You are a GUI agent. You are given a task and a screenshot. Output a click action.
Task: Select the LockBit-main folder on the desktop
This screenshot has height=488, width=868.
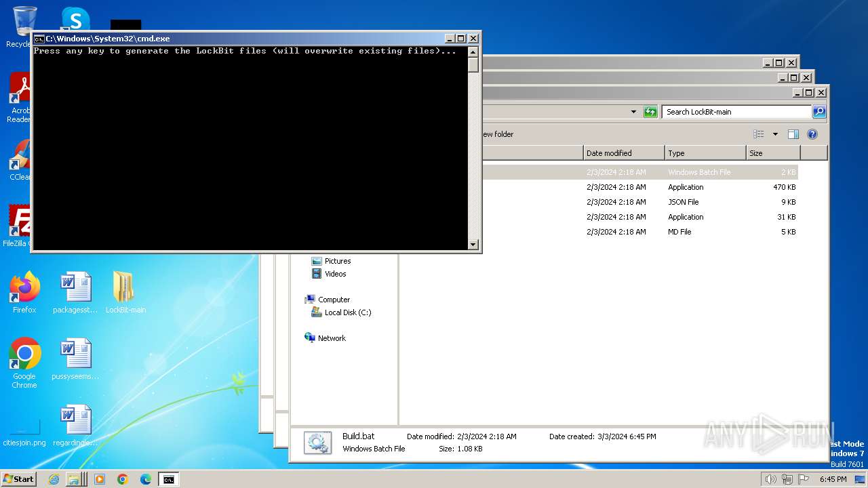tap(125, 293)
